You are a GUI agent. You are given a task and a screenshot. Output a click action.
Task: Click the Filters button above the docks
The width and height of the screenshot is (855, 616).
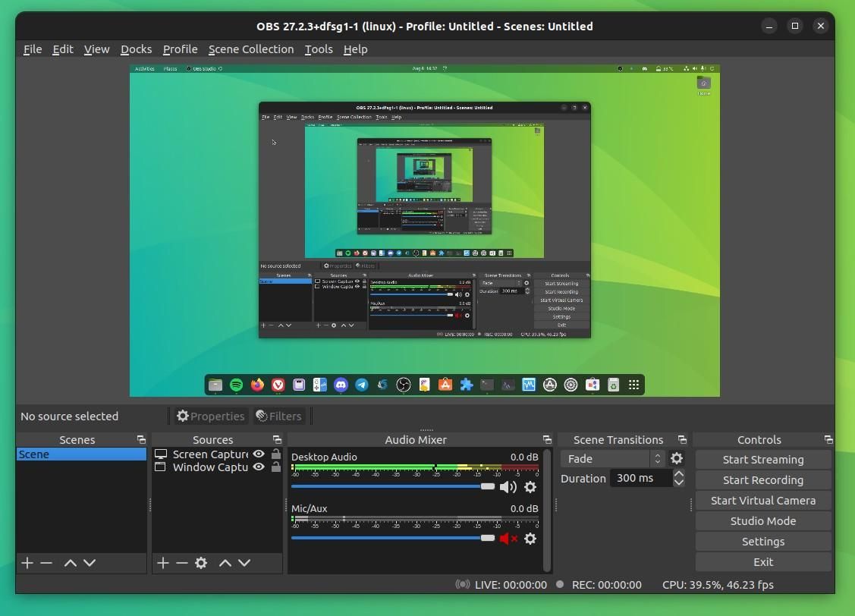[278, 416]
